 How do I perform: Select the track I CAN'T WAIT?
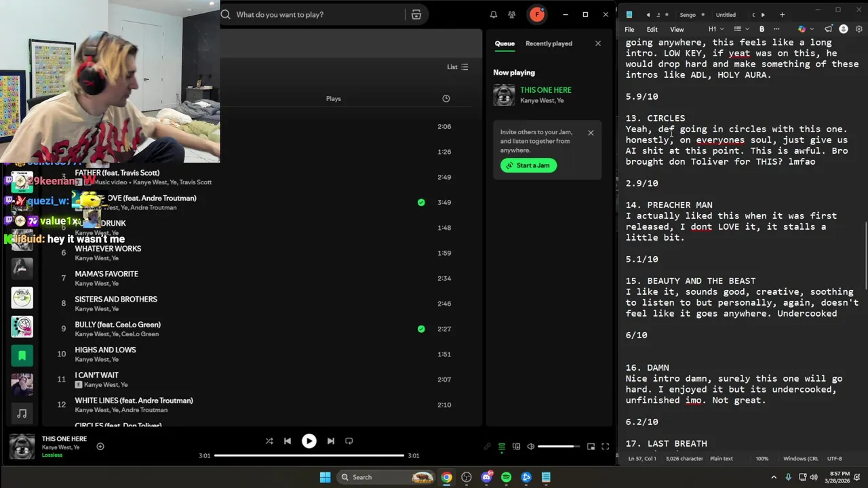point(96,375)
